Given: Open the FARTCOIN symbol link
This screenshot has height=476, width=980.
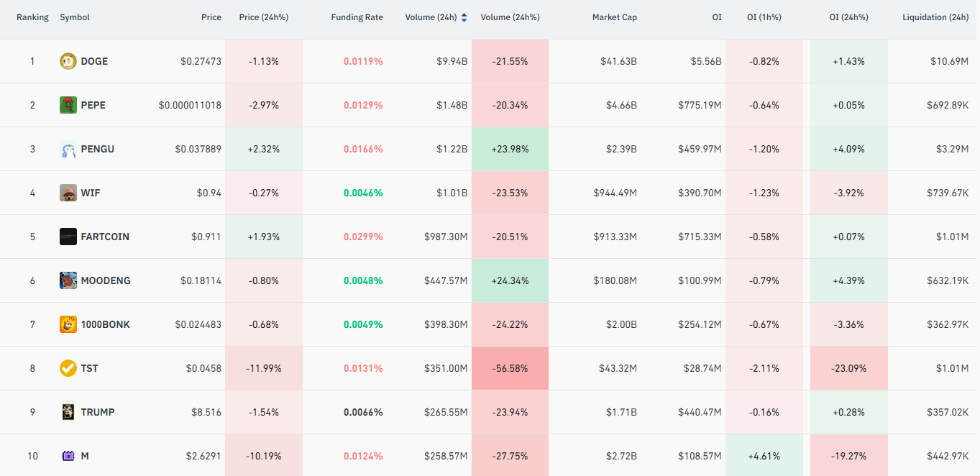Looking at the screenshot, I should [105, 237].
